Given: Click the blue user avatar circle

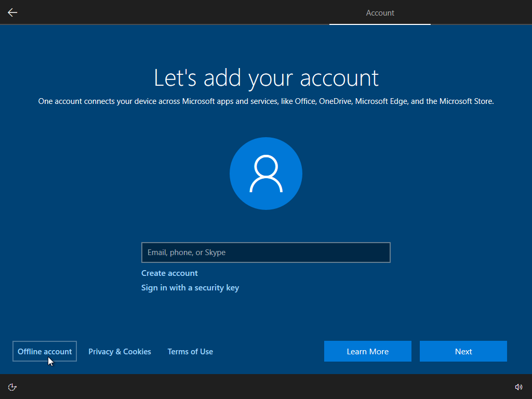Looking at the screenshot, I should point(266,174).
